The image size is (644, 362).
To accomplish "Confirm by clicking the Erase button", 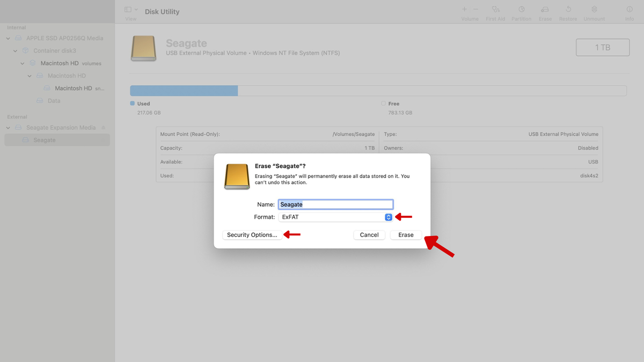I will pyautogui.click(x=406, y=234).
